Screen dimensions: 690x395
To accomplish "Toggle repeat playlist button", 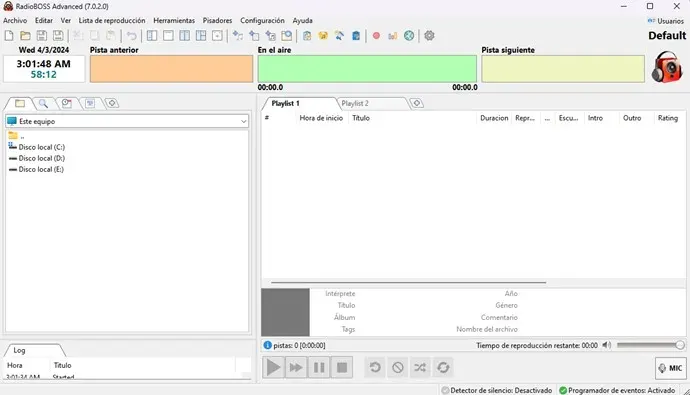I will tap(443, 367).
